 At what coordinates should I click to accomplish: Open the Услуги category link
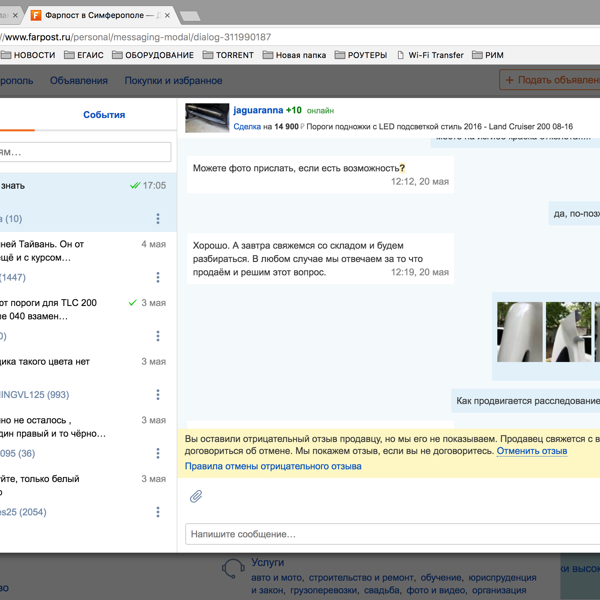tap(267, 562)
